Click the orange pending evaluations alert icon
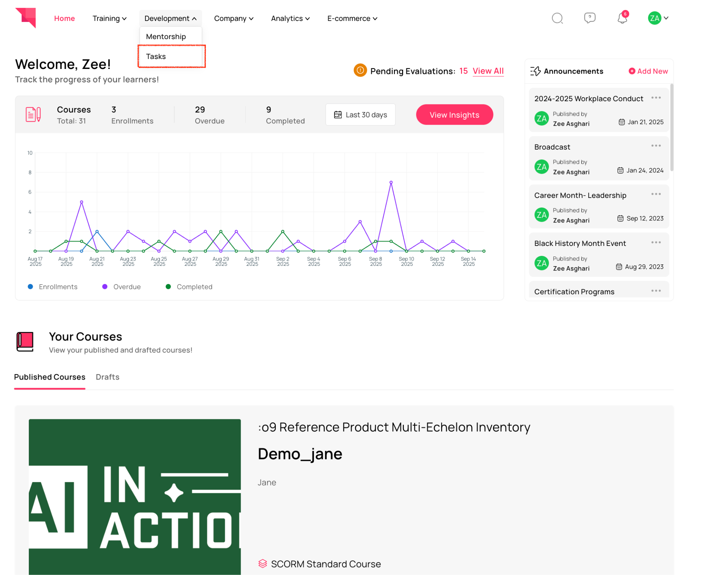This screenshot has height=575, width=728. point(360,70)
